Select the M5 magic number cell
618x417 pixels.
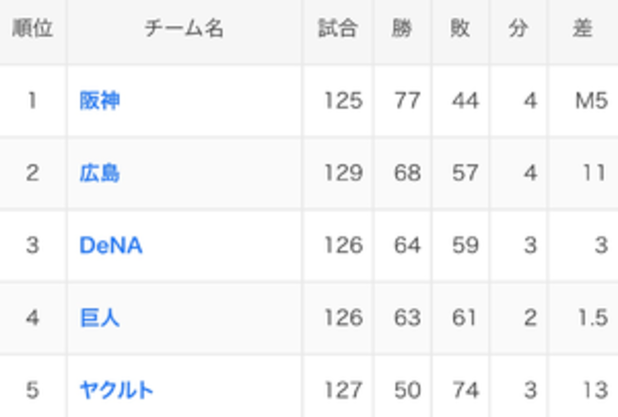[x=583, y=101]
